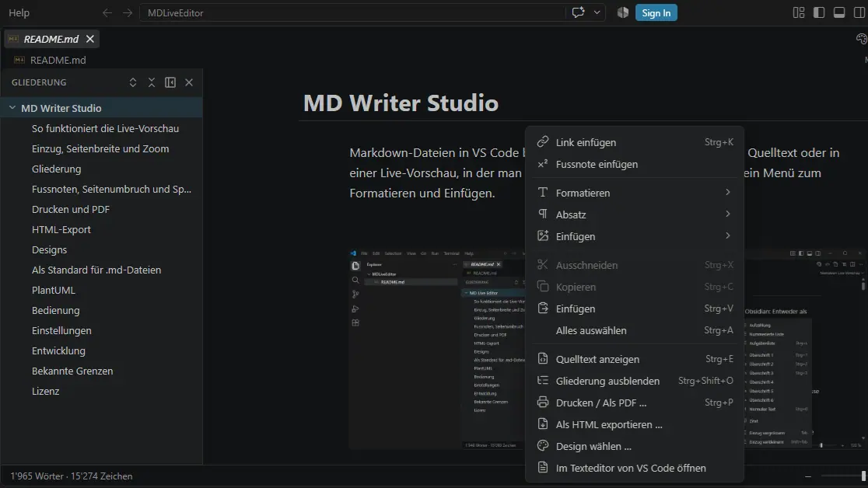
Task: Move the Gliederung panel to other side
Action: tap(170, 82)
